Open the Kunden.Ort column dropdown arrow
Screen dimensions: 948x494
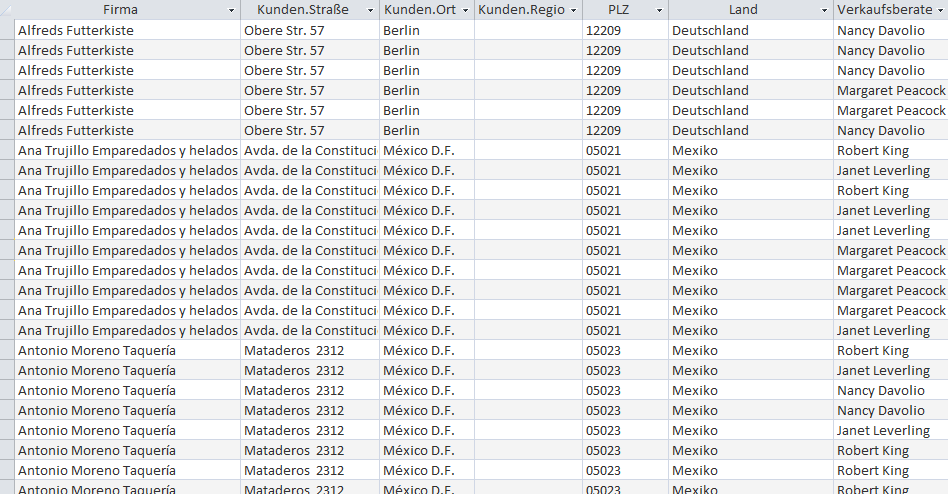pos(465,10)
